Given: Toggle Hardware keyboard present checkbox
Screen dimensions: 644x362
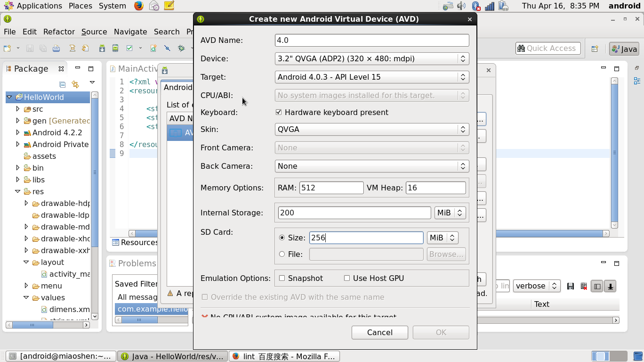Looking at the screenshot, I should [x=279, y=112].
